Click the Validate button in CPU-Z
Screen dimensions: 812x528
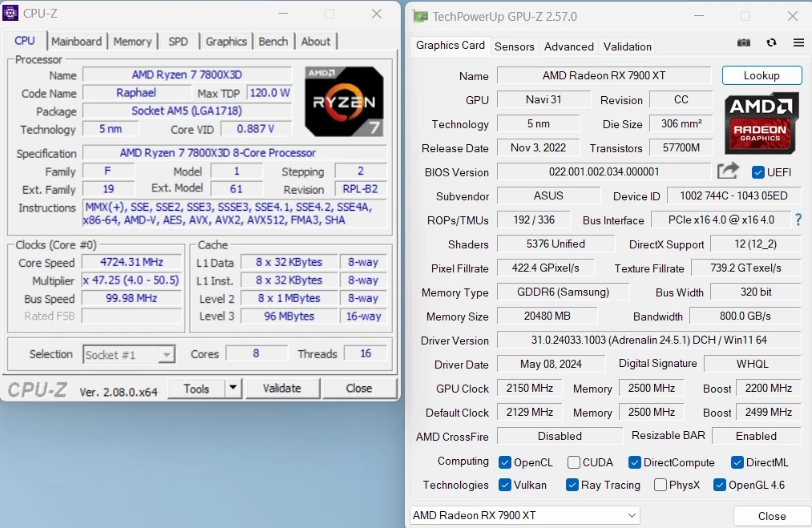(282, 389)
